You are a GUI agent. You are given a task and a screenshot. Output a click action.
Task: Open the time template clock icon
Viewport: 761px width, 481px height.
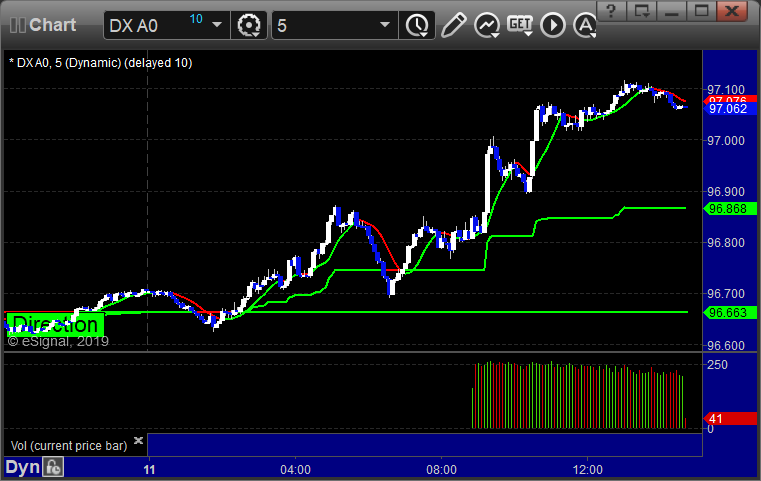[417, 25]
